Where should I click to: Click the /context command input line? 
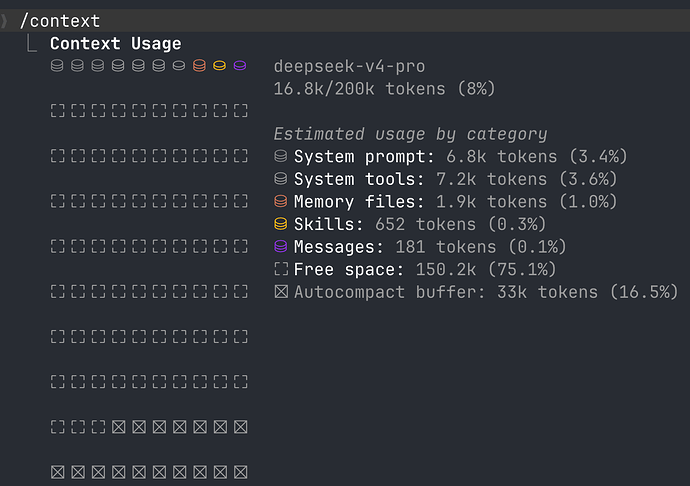coord(345,21)
